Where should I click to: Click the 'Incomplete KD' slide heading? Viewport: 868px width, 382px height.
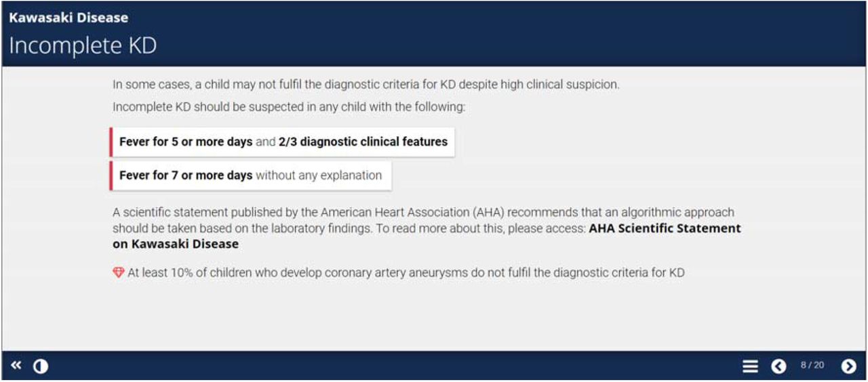tap(83, 45)
